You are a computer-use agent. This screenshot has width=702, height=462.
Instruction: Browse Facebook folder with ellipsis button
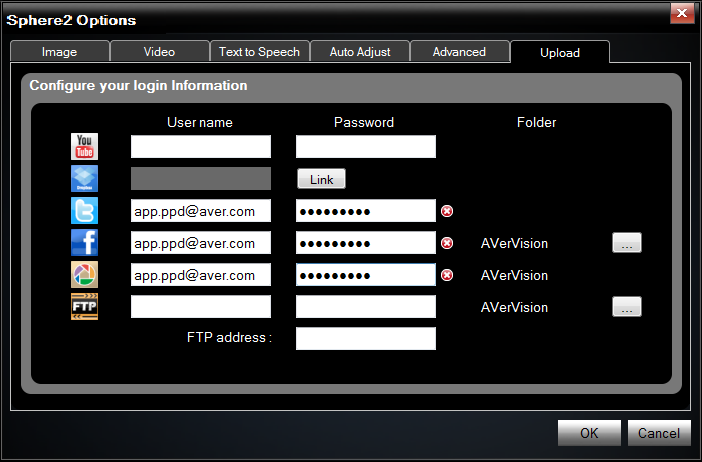627,243
